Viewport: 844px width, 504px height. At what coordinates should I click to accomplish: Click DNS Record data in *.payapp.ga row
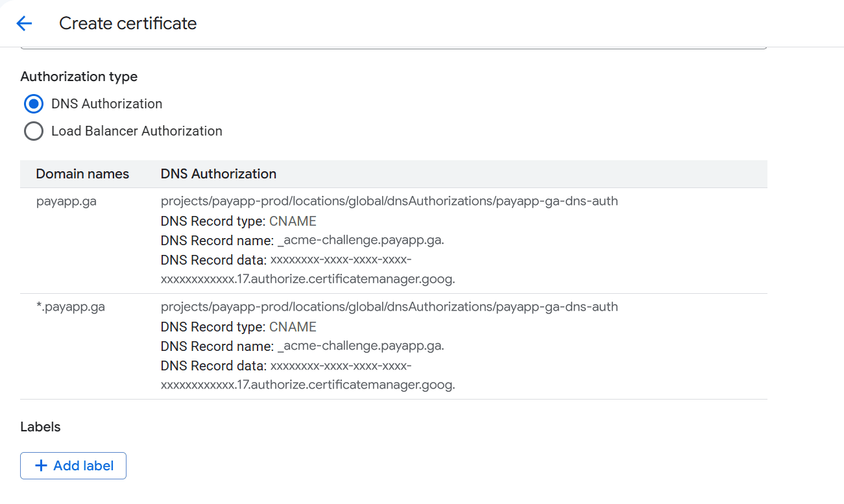(308, 375)
